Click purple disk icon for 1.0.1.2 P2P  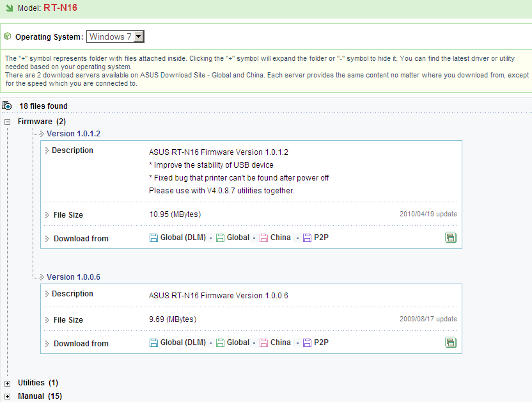coord(307,237)
